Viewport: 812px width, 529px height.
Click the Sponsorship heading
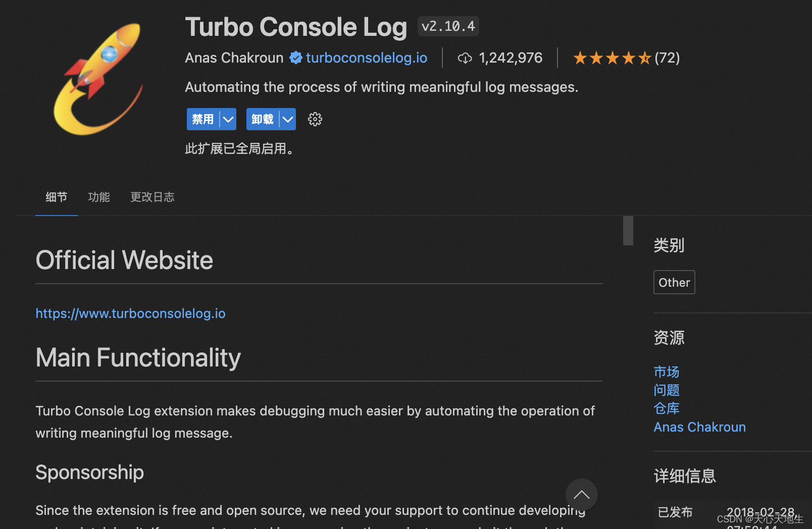(x=90, y=473)
